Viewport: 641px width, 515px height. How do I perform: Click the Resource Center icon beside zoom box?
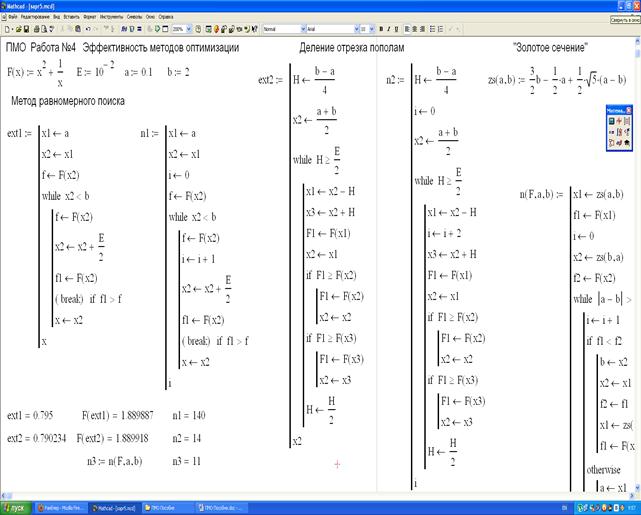198,29
